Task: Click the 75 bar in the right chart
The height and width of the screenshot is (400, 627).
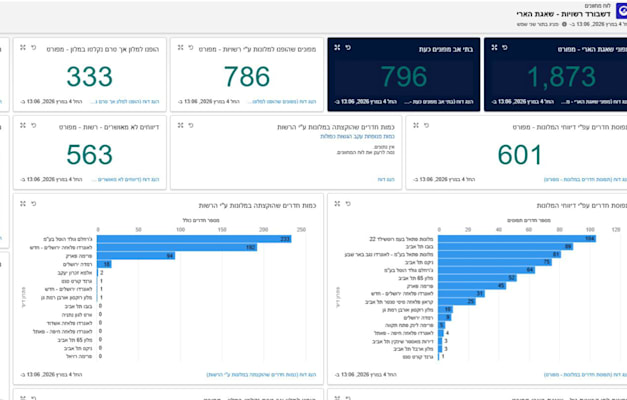Action: click(495, 262)
